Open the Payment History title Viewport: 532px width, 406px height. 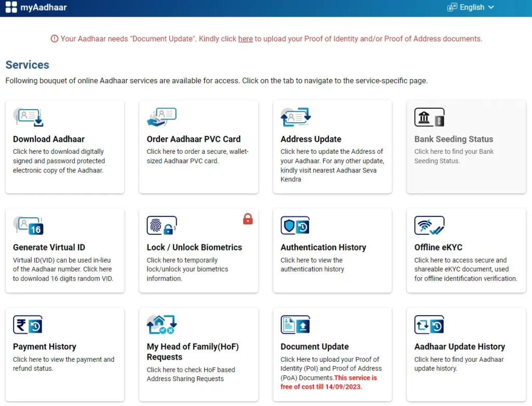45,347
